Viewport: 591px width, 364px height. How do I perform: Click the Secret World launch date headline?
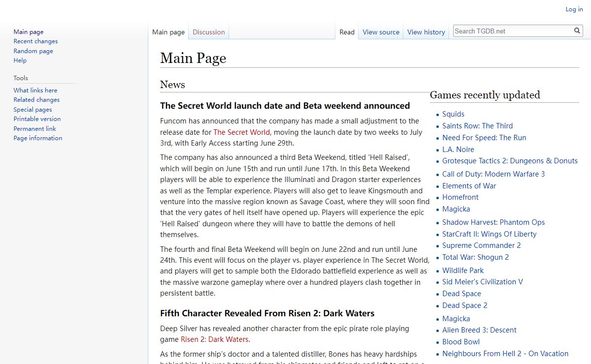click(285, 106)
